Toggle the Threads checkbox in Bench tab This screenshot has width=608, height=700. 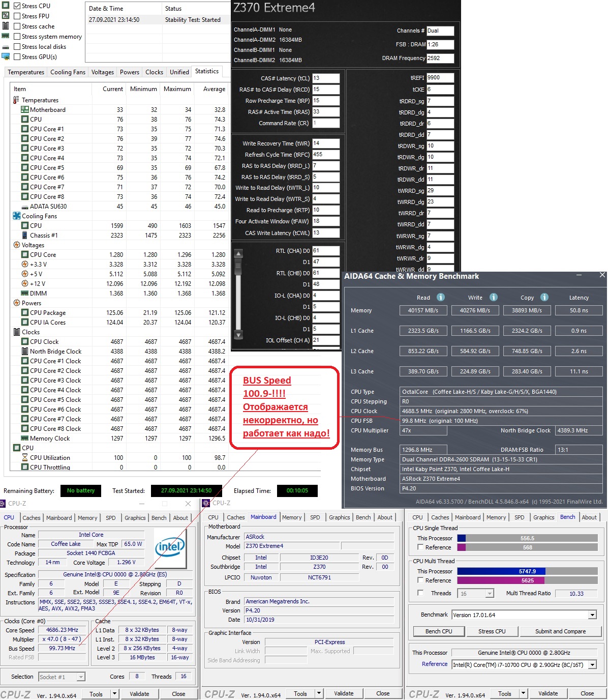point(420,593)
